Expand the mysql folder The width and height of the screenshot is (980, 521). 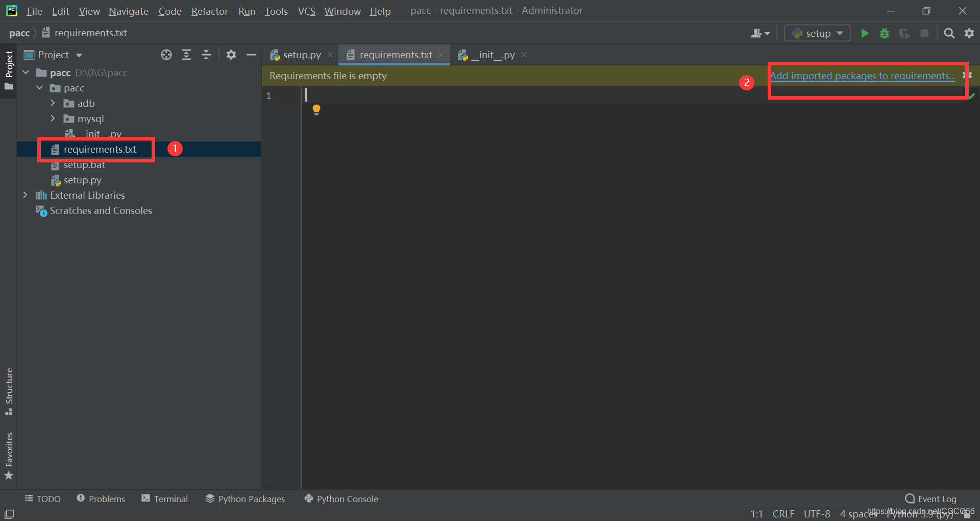pos(53,119)
